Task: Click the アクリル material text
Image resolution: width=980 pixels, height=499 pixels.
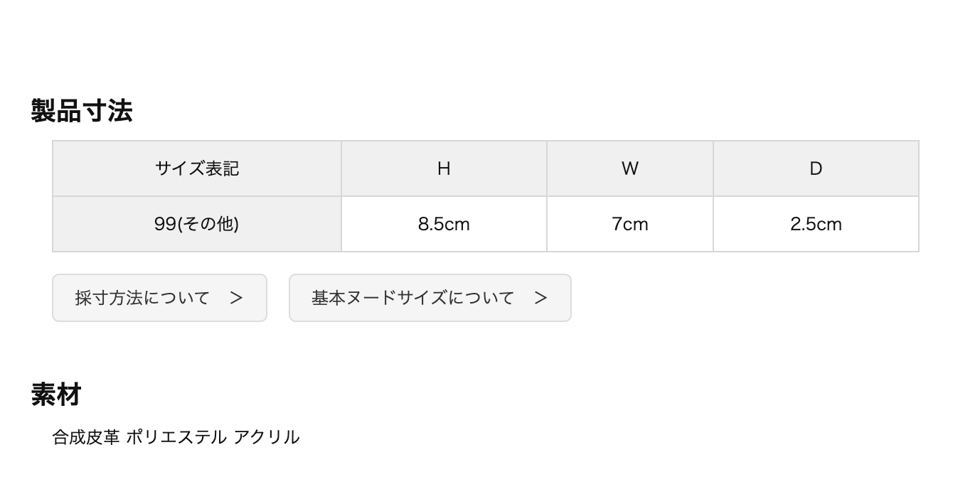Action: click(267, 437)
